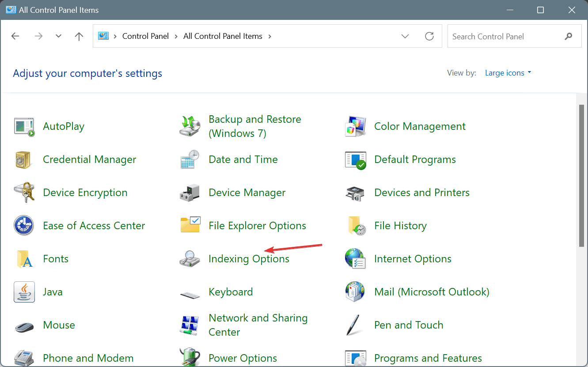588x367 pixels.
Task: Open the Java coffee cup icon
Action: tap(24, 292)
